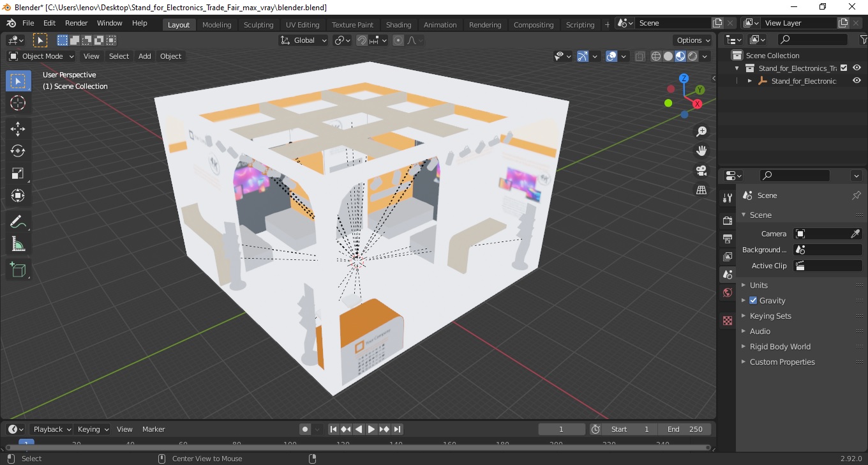Open the Tool properties tab icon
This screenshot has width=868, height=465.
pyautogui.click(x=727, y=198)
